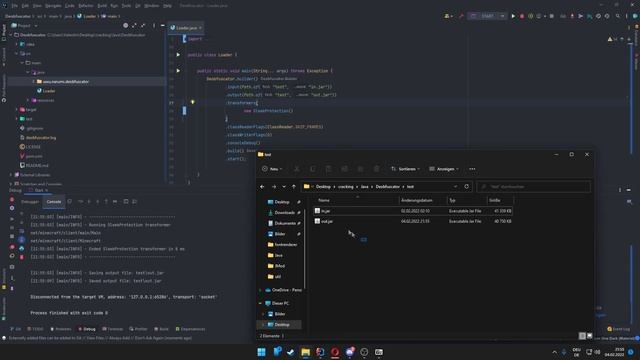This screenshot has width=640, height=360.
Task: Open the START run configuration dropdown
Action: [x=502, y=16]
